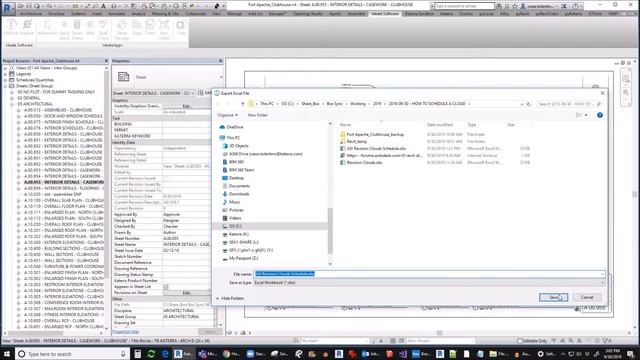Click Edit for Visibility/Graphics Overrides
The height and width of the screenshot is (360, 640).
pyautogui.click(x=187, y=106)
